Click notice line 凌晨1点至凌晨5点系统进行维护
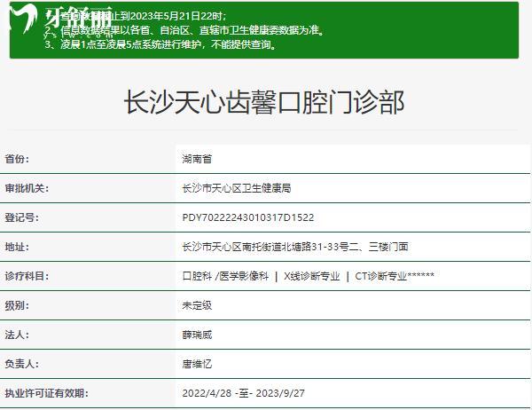This screenshot has width=532, height=410. coord(161,44)
